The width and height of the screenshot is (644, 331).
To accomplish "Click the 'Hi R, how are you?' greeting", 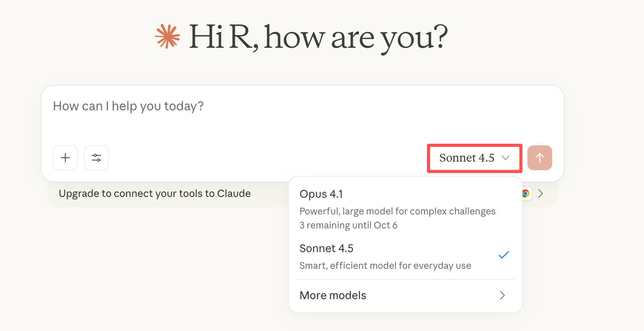I will click(318, 37).
